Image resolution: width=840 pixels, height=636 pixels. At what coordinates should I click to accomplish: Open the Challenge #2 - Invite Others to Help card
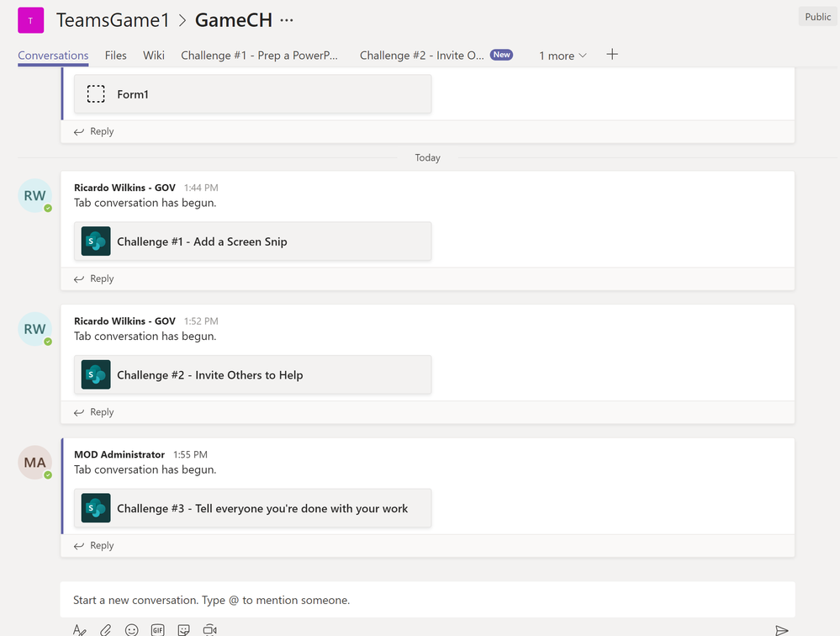click(253, 374)
